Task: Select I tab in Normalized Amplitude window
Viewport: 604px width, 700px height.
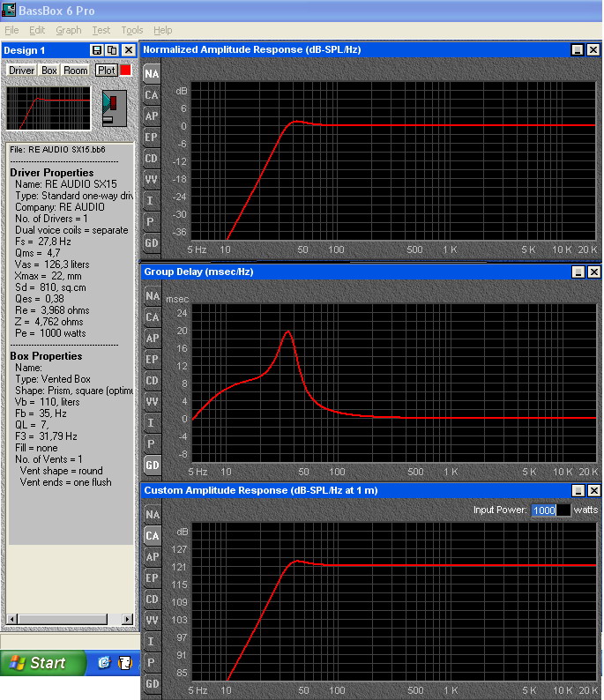Action: (x=152, y=200)
